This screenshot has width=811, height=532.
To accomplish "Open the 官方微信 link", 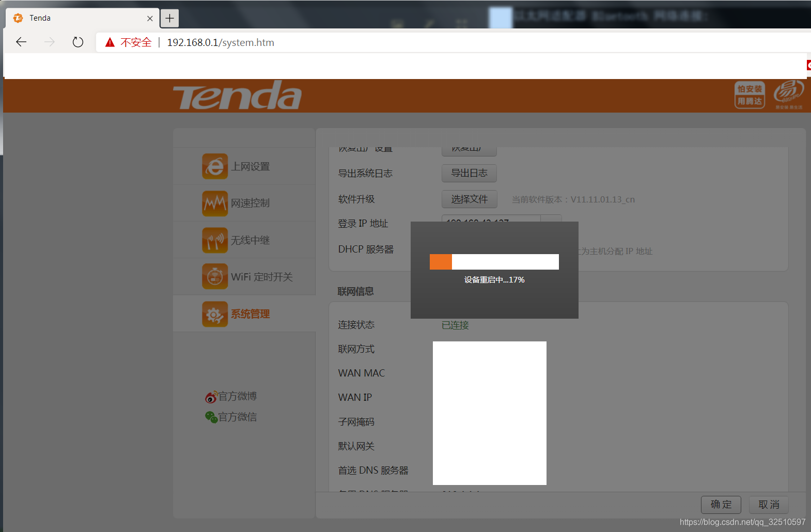I will 238,417.
